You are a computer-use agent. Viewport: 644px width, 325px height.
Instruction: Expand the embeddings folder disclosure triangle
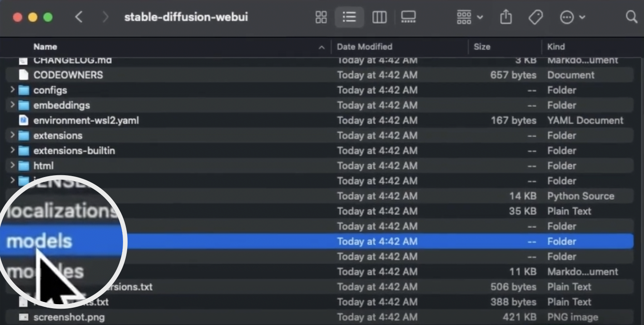pos(12,105)
